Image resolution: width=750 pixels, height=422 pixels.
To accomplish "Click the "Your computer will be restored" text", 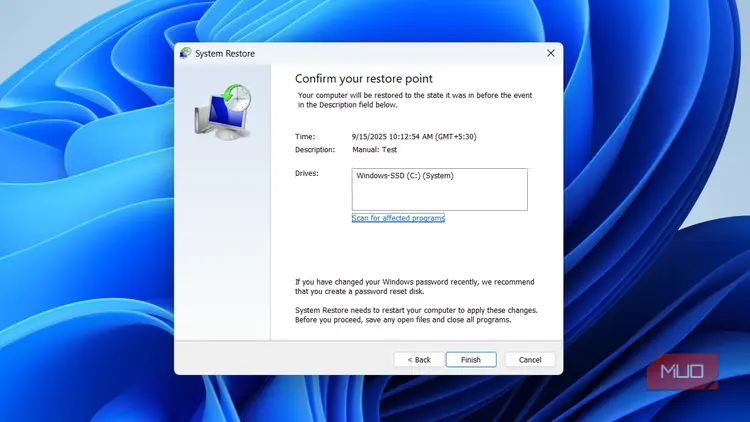I will click(415, 100).
